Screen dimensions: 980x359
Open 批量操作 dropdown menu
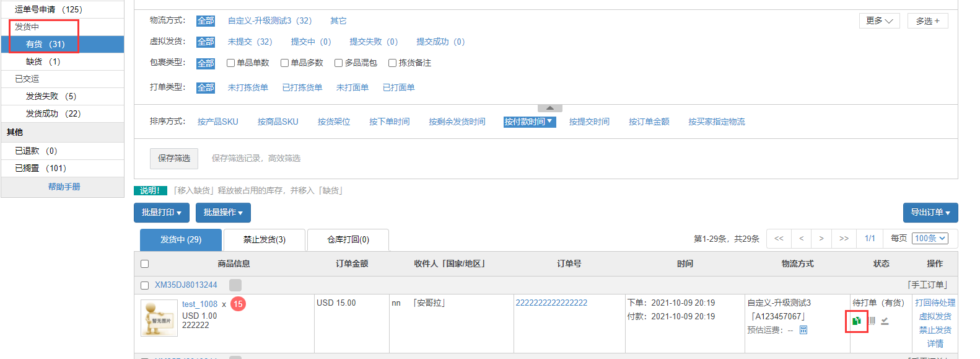point(223,213)
